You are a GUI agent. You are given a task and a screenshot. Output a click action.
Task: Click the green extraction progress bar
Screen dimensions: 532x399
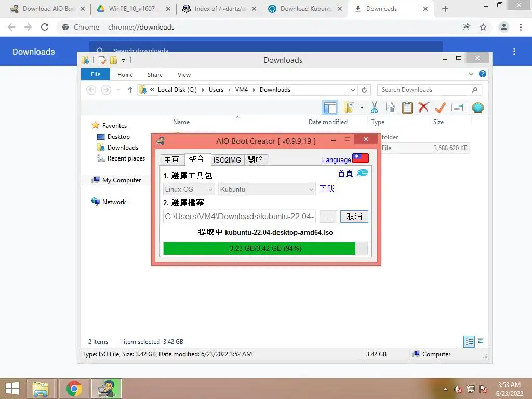(x=265, y=248)
